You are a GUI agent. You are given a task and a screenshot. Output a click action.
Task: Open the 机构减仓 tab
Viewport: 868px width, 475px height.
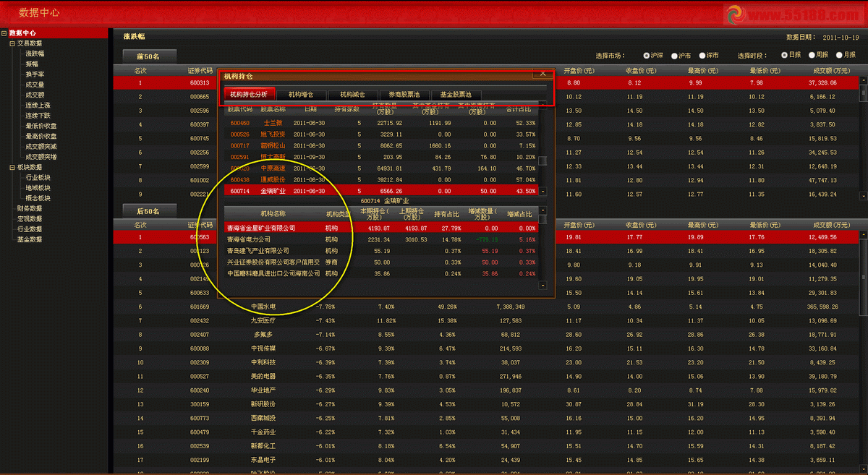(x=353, y=94)
